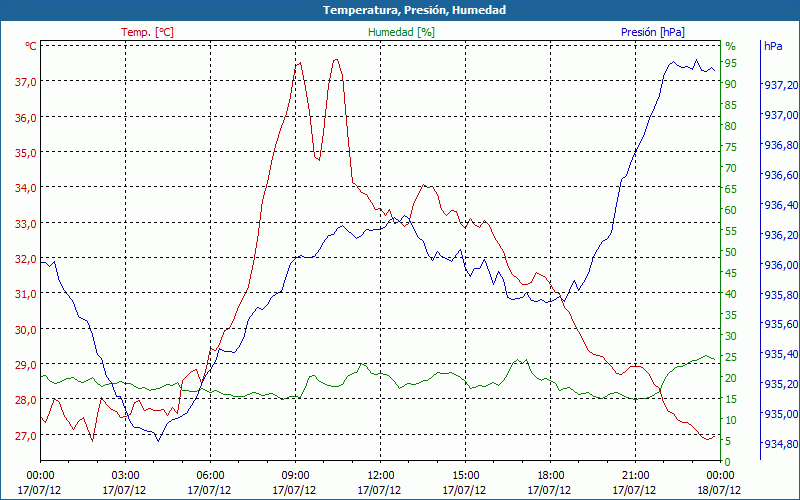Click the 00:00 18/07/12 time label
Image resolution: width=800 pixels, height=500 pixels.
click(720, 483)
